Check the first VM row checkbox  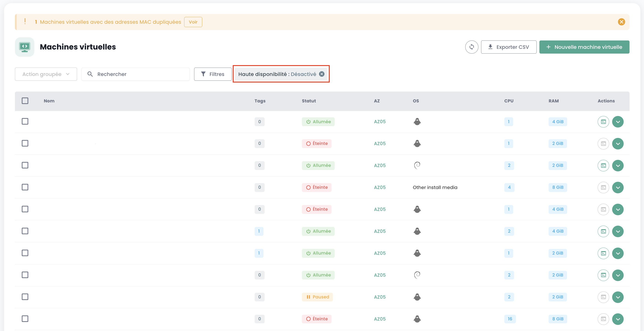click(25, 122)
